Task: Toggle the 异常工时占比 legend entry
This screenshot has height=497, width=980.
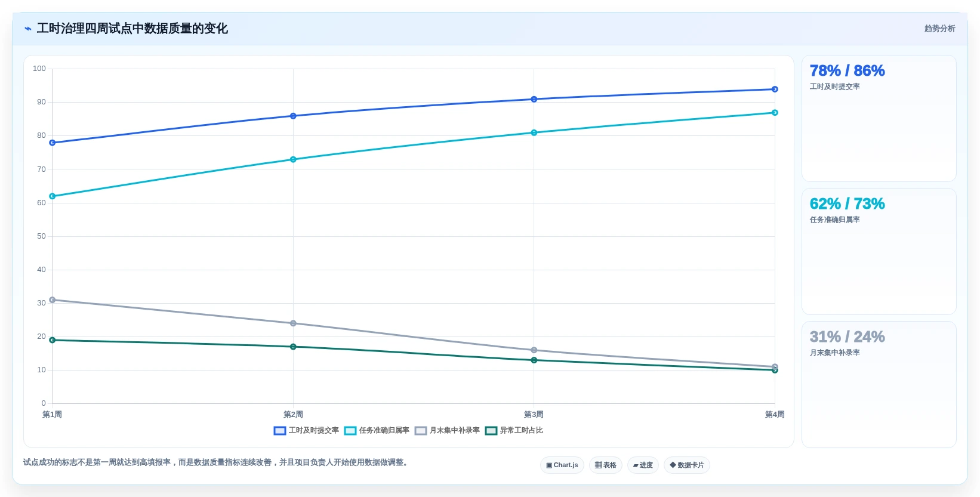Action: click(x=514, y=430)
